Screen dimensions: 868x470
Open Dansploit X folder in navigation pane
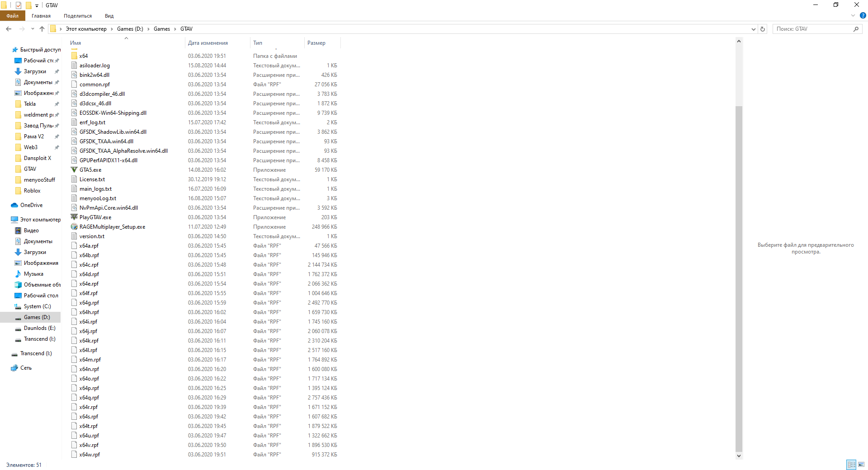click(x=38, y=158)
